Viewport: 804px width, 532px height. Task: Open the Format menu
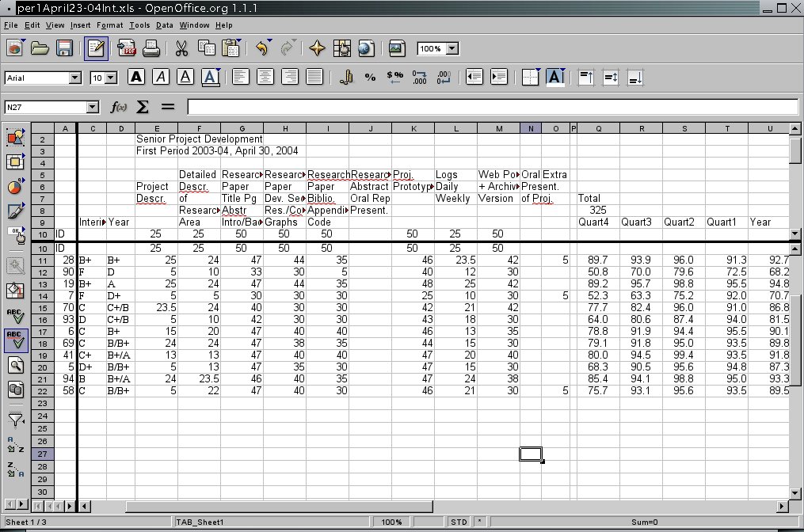tap(110, 25)
